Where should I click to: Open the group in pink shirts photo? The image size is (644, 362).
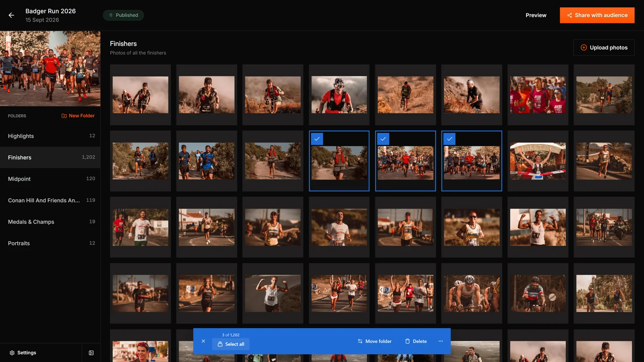[x=538, y=95]
